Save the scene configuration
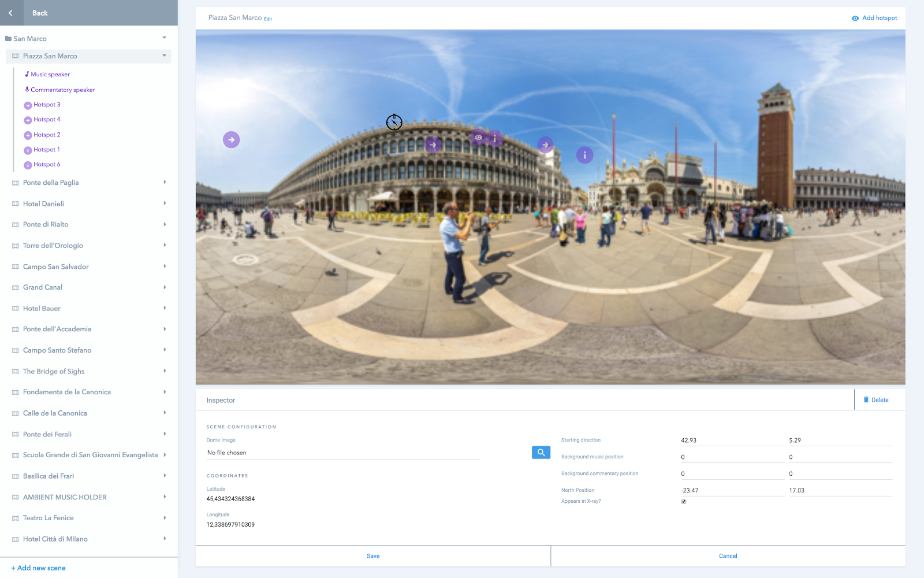Screen dimensions: 924x578 (x=372, y=555)
